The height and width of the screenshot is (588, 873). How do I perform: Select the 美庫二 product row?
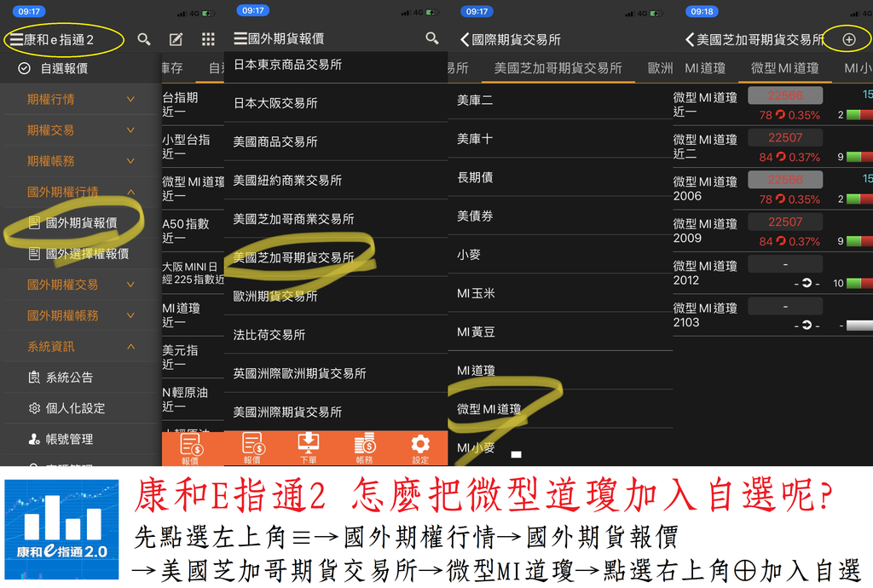click(x=561, y=101)
